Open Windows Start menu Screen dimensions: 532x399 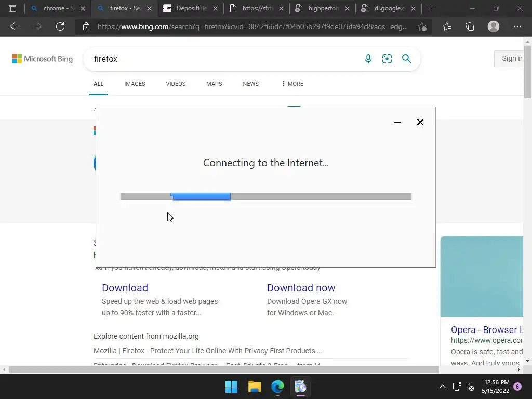point(231,387)
